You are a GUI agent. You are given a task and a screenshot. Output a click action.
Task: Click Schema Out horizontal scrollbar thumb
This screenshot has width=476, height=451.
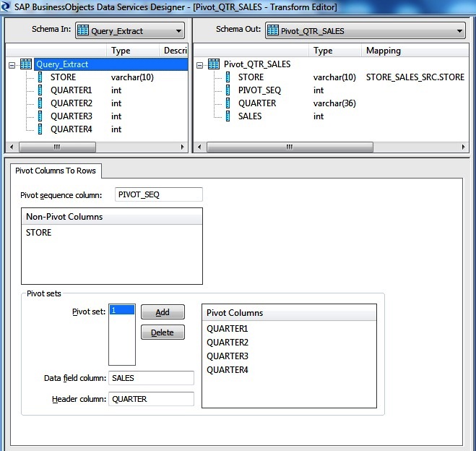tap(290, 147)
